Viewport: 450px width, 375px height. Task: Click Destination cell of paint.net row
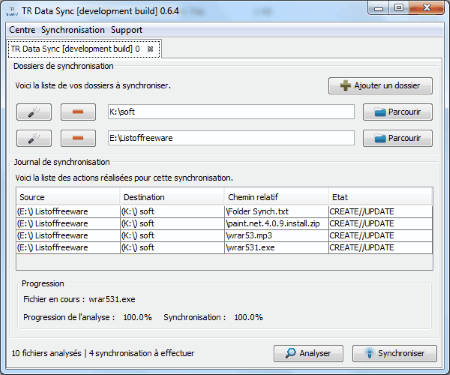pyautogui.click(x=172, y=224)
